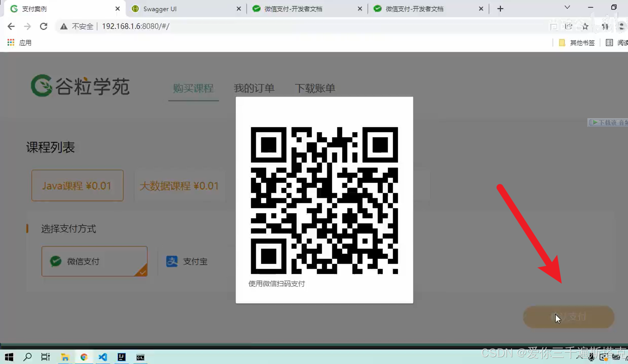
Task: Open the first 微信支付-开发者文档 tab
Action: coord(307,9)
